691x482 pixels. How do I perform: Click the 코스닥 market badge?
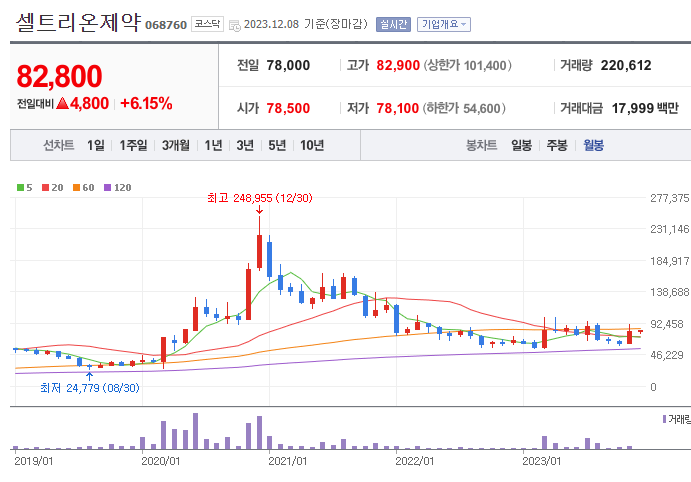207,24
